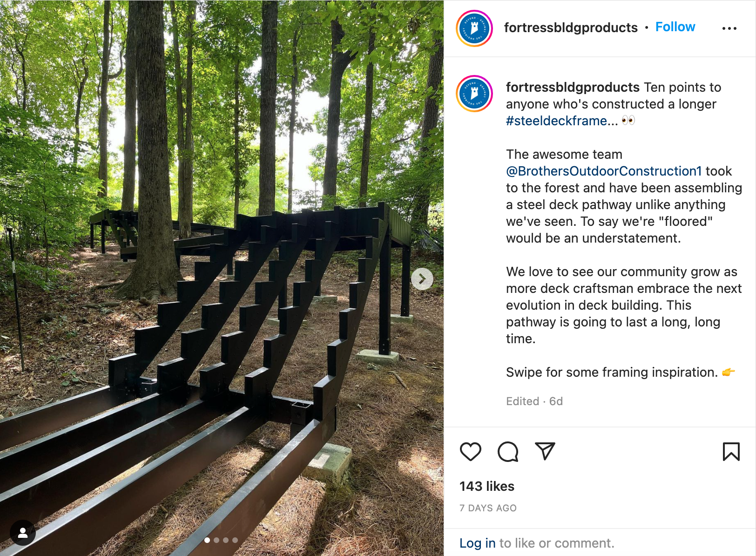Open comments via the speech bubble icon

click(507, 451)
